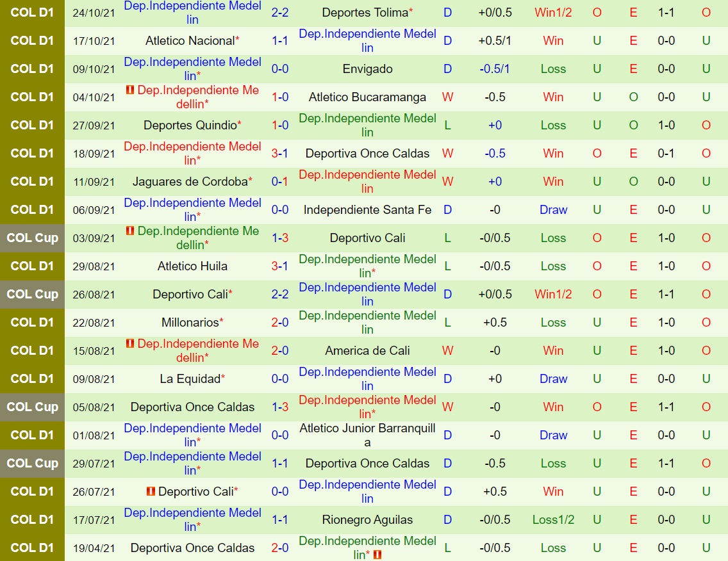Click the 0-1 half-time score on 18/09/21
Screen dimensions: 728x561
tap(666, 154)
